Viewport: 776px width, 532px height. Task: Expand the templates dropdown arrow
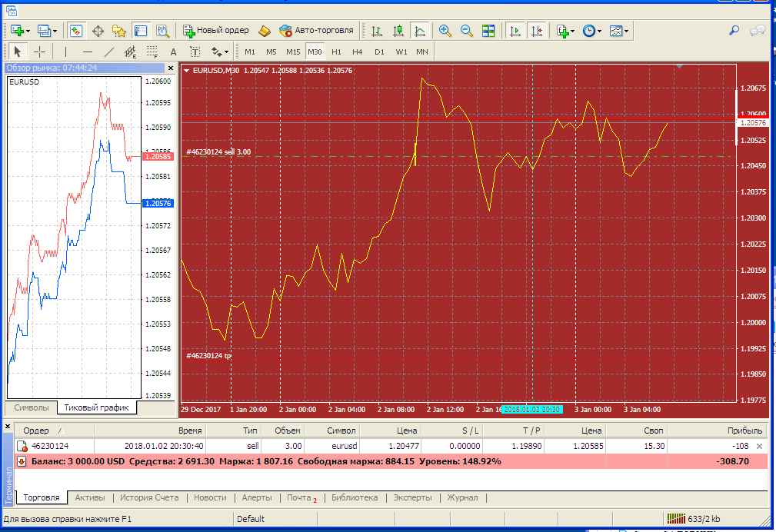click(627, 32)
